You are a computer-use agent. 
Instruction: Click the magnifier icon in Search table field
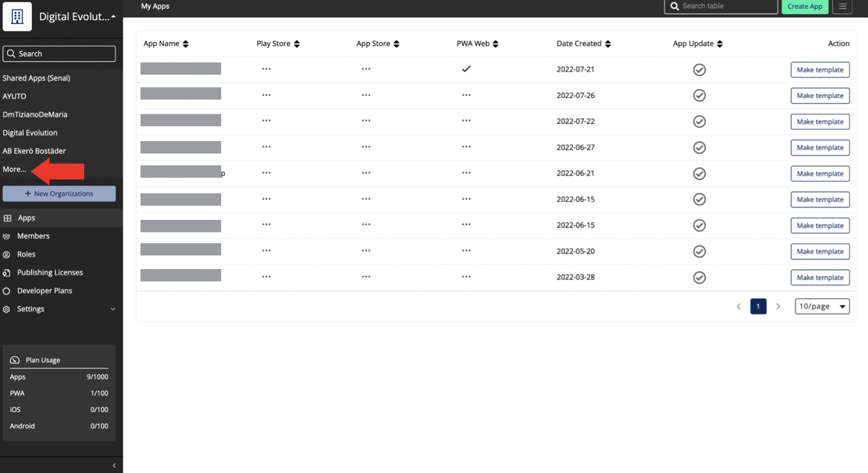pos(674,7)
